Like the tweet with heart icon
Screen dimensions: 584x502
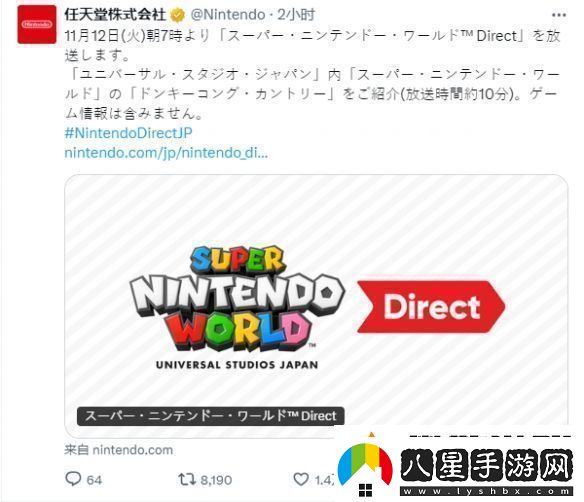tap(301, 479)
